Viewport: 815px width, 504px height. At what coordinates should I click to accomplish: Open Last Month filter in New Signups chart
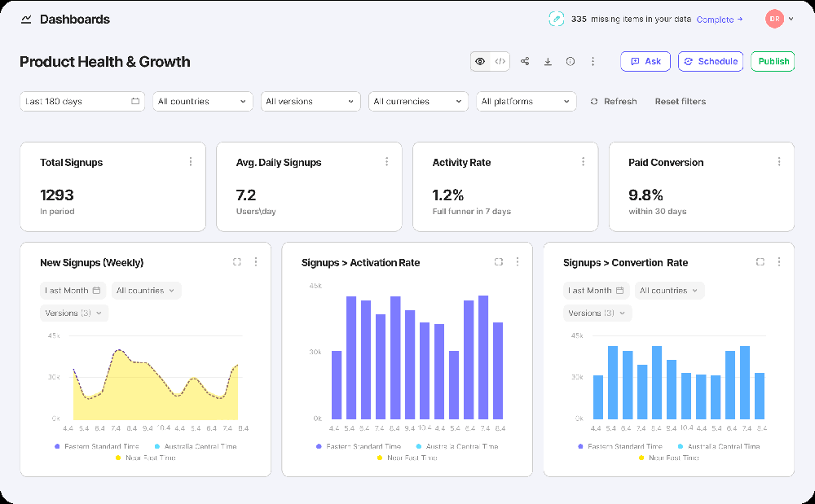(x=73, y=291)
